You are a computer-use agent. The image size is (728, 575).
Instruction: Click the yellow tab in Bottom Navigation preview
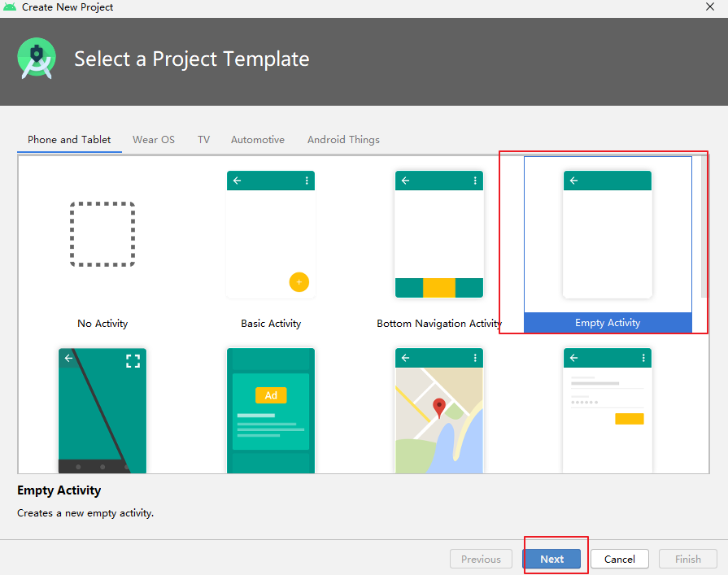point(439,288)
